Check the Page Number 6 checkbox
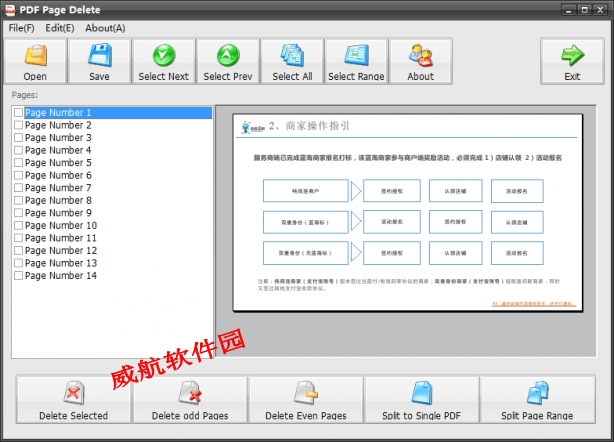The height and width of the screenshot is (442, 614). (18, 175)
